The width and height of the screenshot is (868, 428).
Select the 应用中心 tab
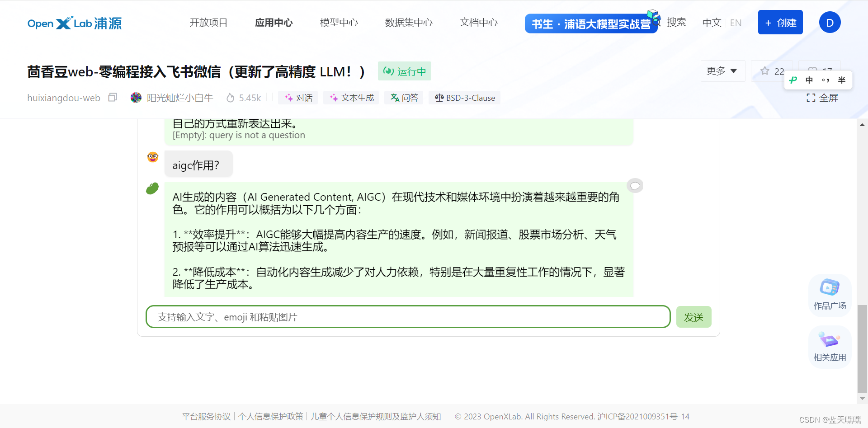(x=274, y=23)
